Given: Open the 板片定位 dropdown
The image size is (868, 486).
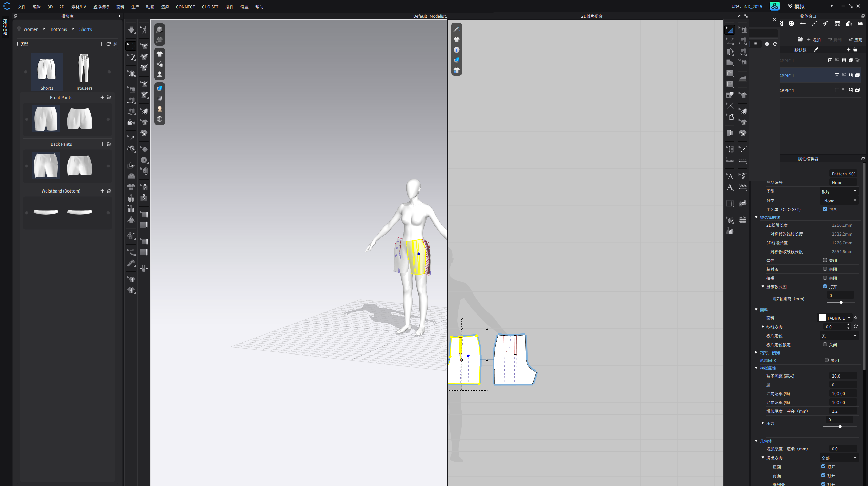Looking at the screenshot, I should [839, 336].
